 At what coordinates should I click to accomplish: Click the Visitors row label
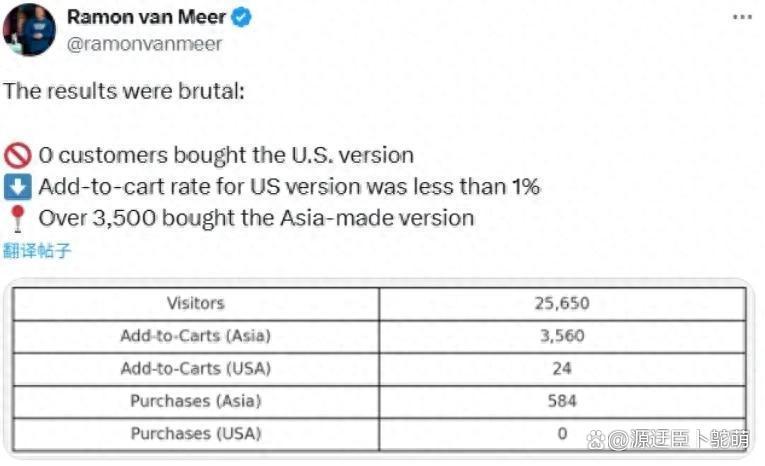pos(196,304)
